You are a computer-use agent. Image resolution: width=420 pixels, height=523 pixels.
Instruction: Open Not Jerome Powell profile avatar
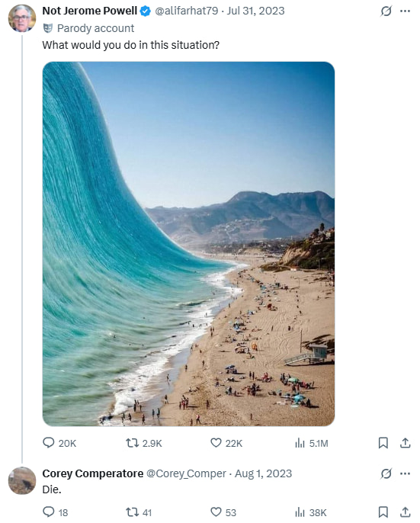coord(22,18)
